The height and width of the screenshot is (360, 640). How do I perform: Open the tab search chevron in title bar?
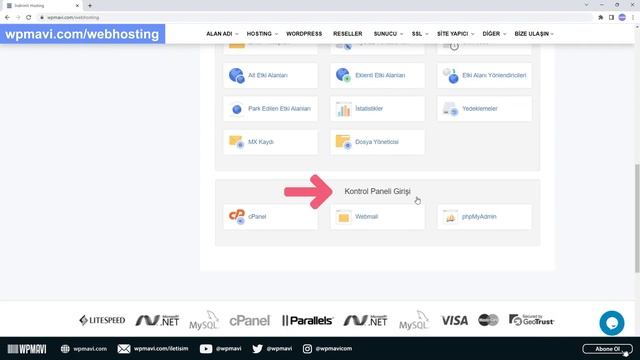[587, 5]
